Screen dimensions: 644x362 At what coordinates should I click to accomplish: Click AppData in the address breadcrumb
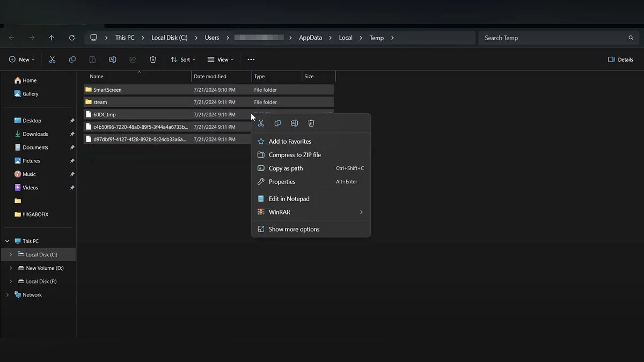310,38
